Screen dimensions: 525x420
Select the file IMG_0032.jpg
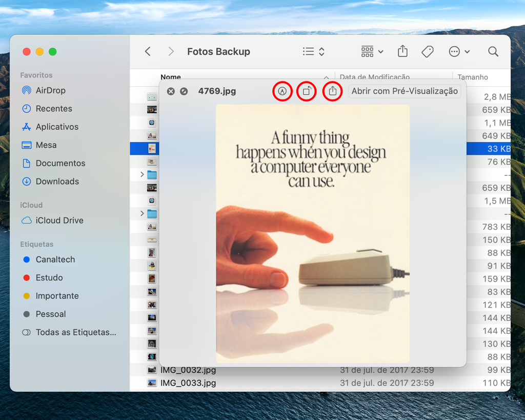188,370
